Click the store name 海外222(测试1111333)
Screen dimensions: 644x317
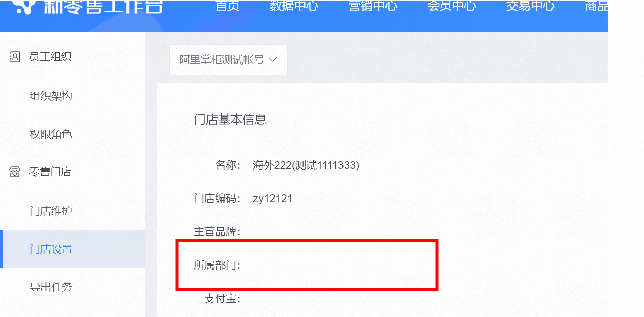306,165
